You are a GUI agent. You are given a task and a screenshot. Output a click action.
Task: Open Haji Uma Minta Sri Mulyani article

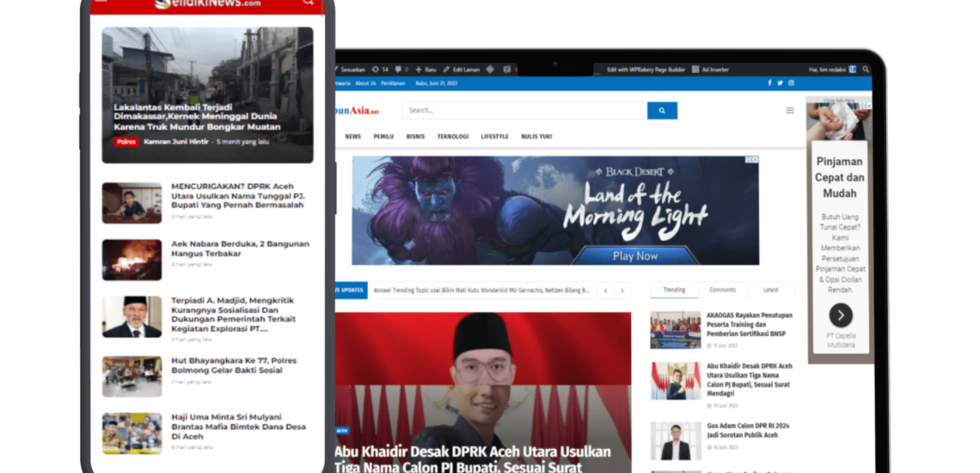coord(238,426)
